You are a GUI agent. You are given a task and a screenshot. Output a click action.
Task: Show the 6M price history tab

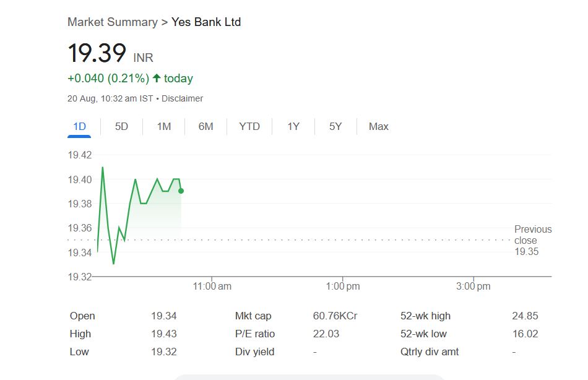click(205, 127)
